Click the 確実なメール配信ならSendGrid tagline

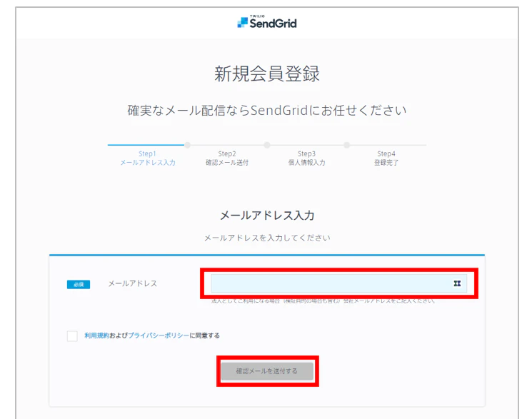click(267, 110)
